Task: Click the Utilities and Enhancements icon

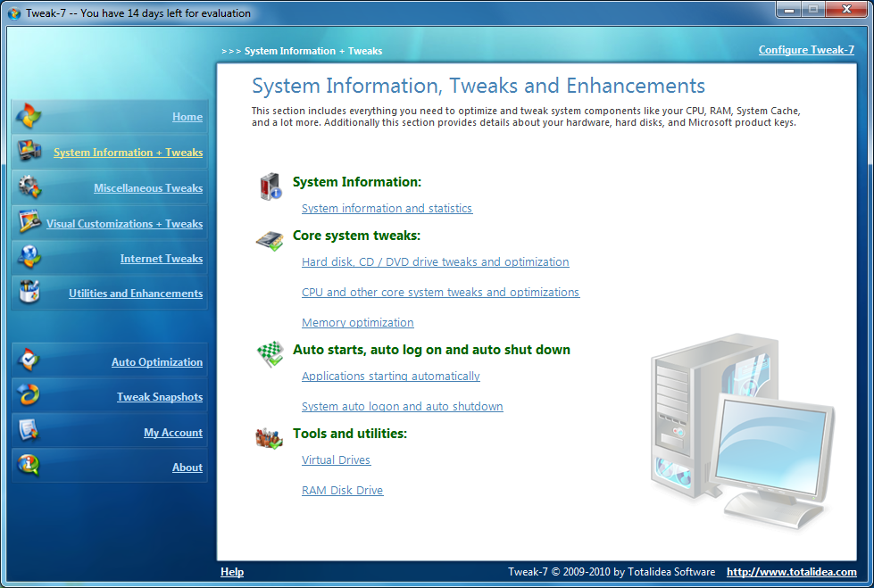Action: click(x=28, y=292)
